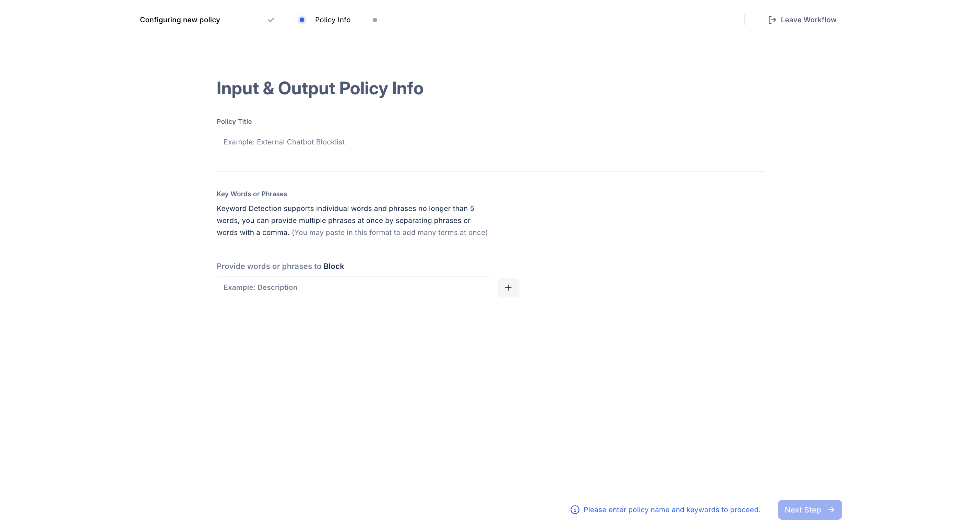Click the Keyword Detection description paragraph

pyautogui.click(x=352, y=220)
